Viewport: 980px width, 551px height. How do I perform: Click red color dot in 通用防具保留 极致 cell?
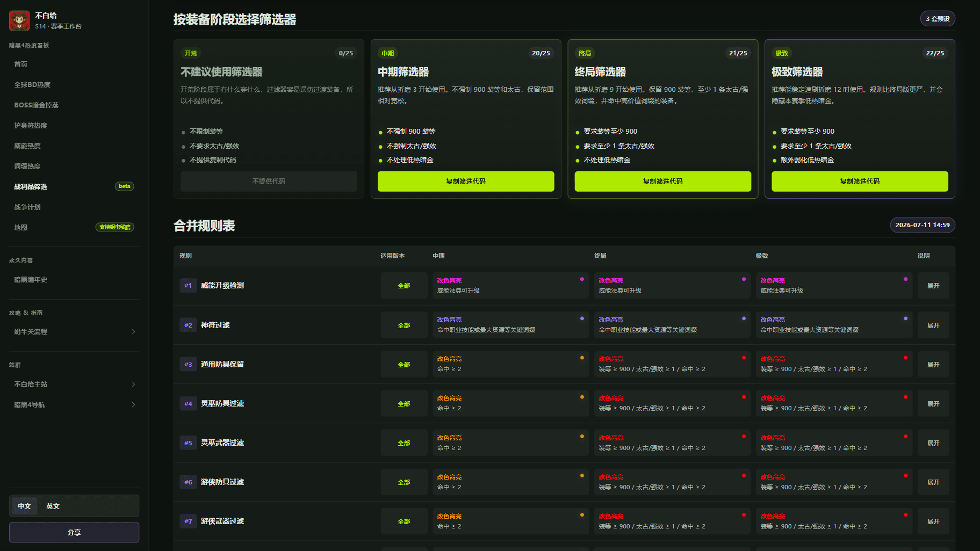coord(905,358)
